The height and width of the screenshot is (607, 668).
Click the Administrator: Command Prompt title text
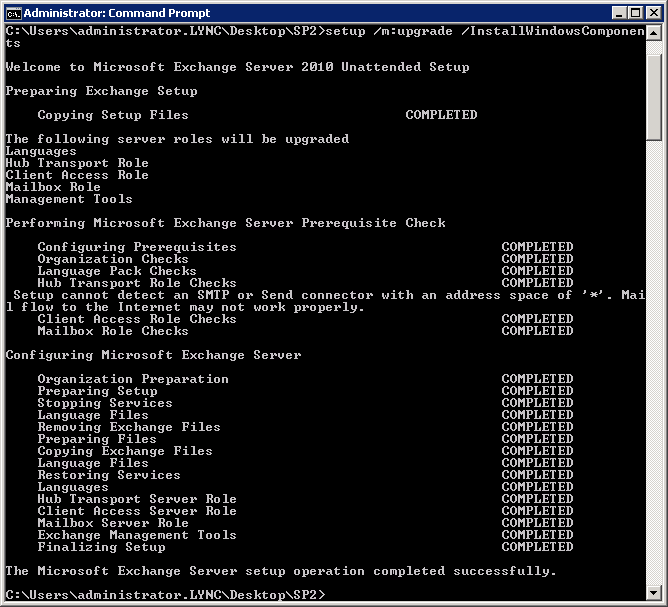[x=117, y=13]
